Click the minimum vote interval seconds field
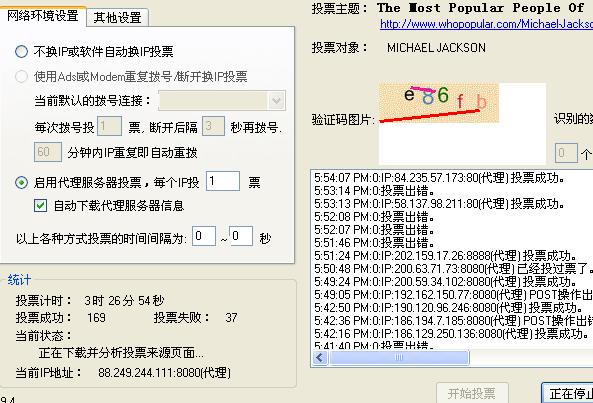Screen dimensions: 593x403 click(x=204, y=236)
